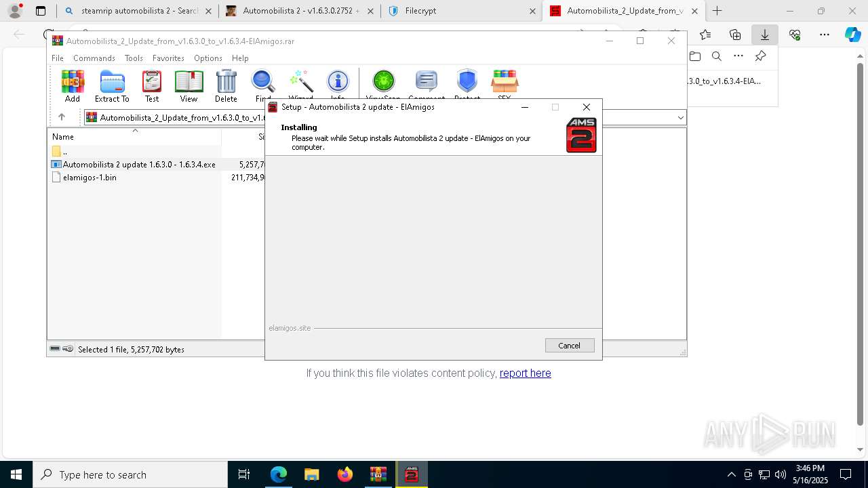This screenshot has height=488, width=868.
Task: Pin the downloads panel
Action: click(760, 56)
